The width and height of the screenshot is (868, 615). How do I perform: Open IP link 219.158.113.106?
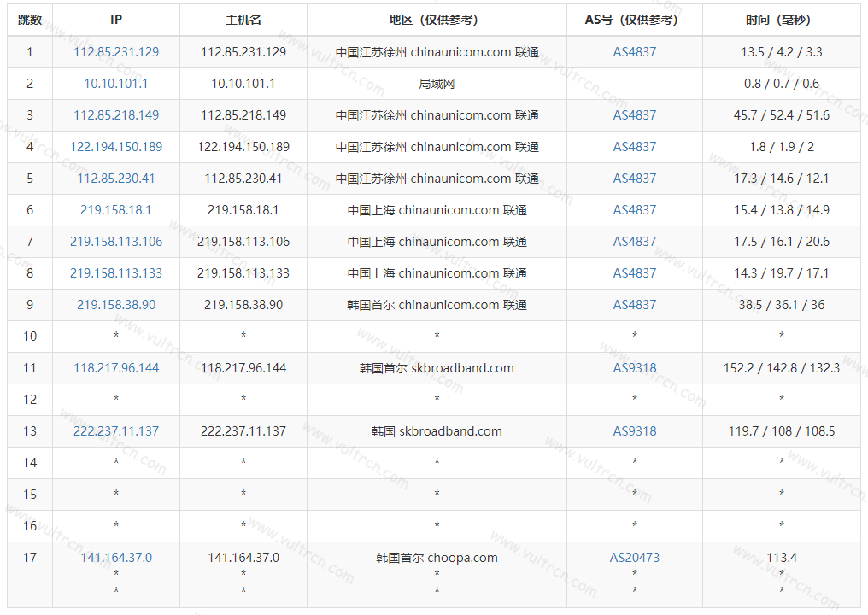(x=116, y=242)
